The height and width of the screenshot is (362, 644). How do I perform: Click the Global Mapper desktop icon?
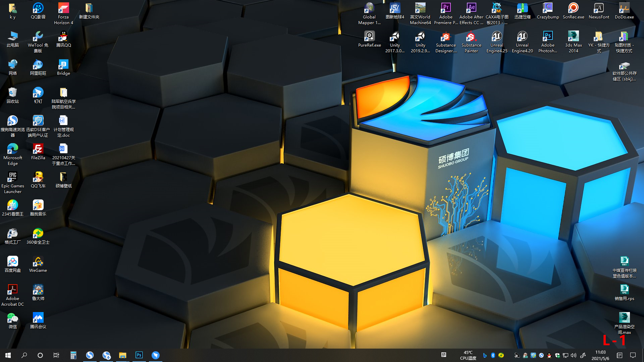pyautogui.click(x=369, y=8)
